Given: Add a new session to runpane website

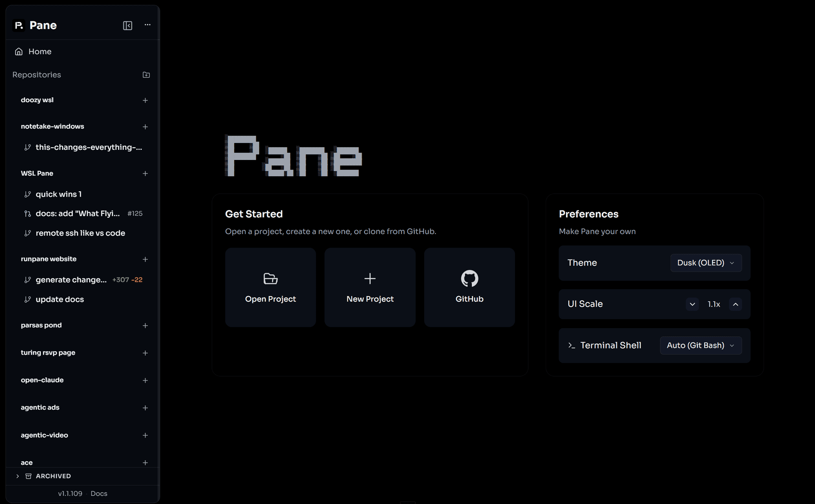Looking at the screenshot, I should 145,259.
